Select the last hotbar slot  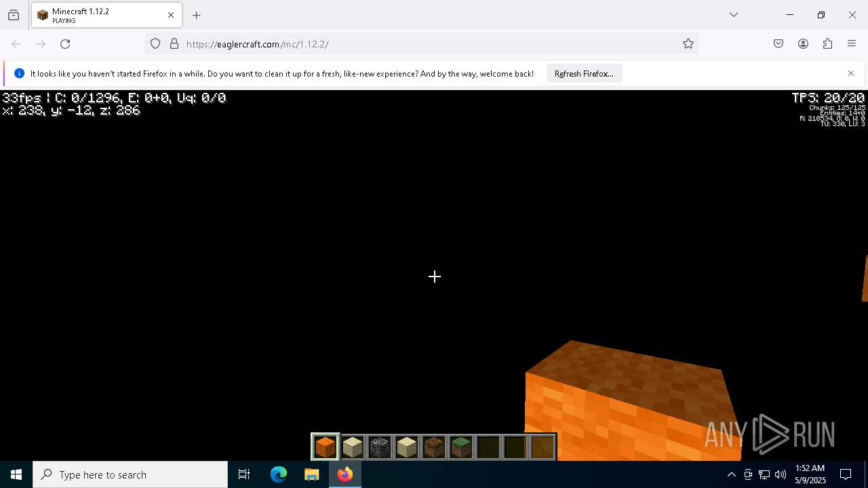tap(542, 447)
